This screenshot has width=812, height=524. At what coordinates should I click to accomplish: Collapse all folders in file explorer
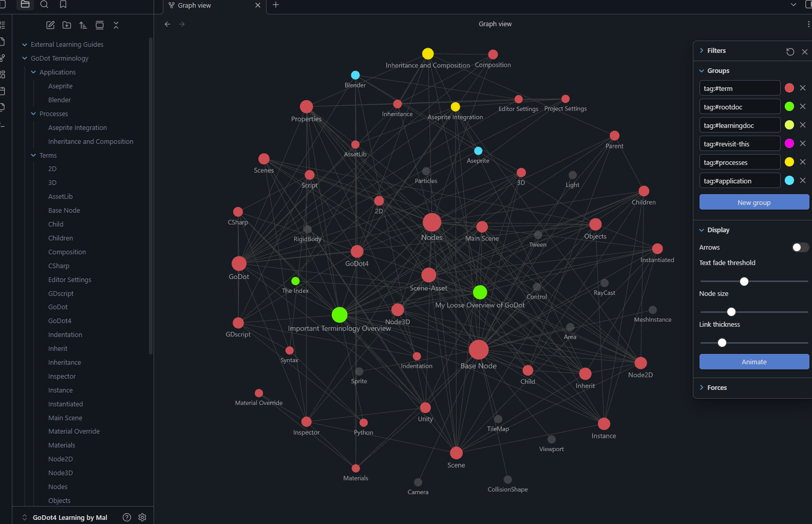[116, 25]
